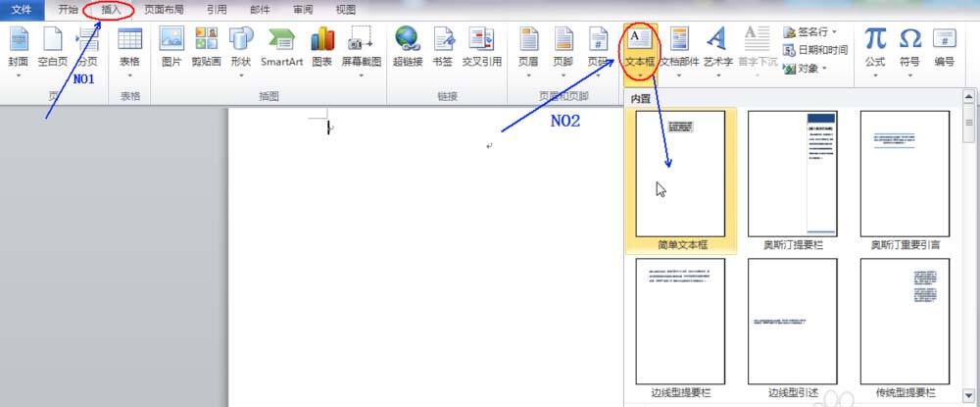Insert Date and Time (日期和时间)
Screen dimensions: 980x407
pos(815,50)
